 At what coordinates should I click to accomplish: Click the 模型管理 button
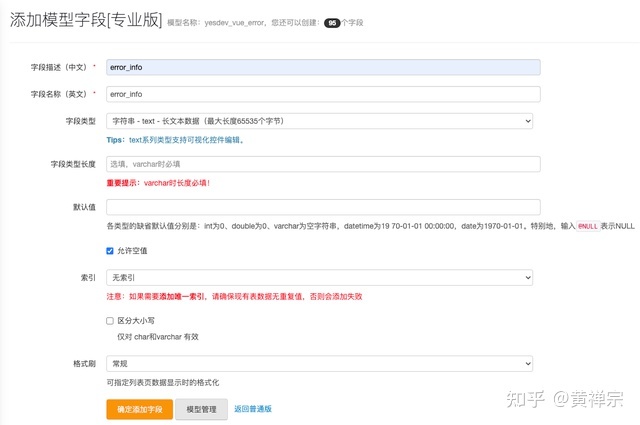(201, 409)
